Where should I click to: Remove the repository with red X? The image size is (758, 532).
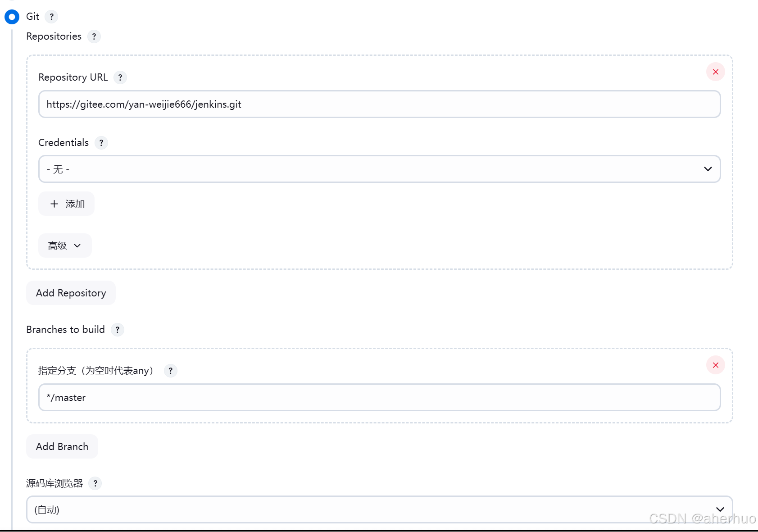[715, 72]
